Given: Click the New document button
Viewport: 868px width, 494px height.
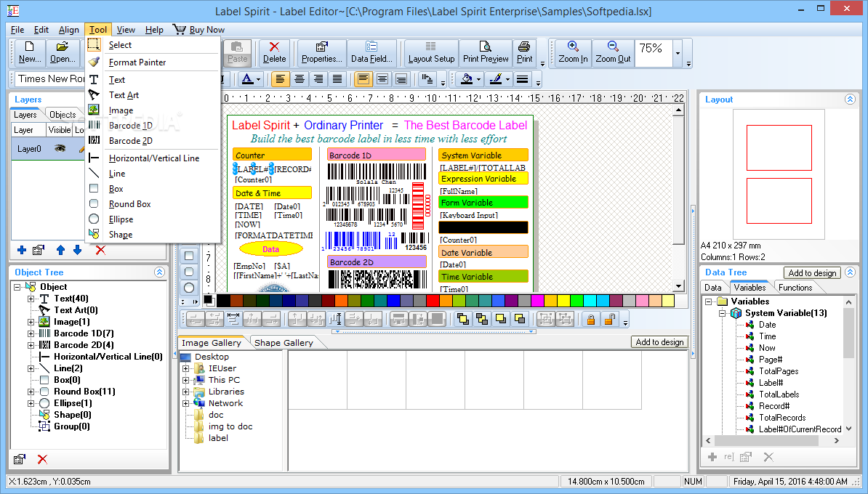Looking at the screenshot, I should tap(29, 52).
